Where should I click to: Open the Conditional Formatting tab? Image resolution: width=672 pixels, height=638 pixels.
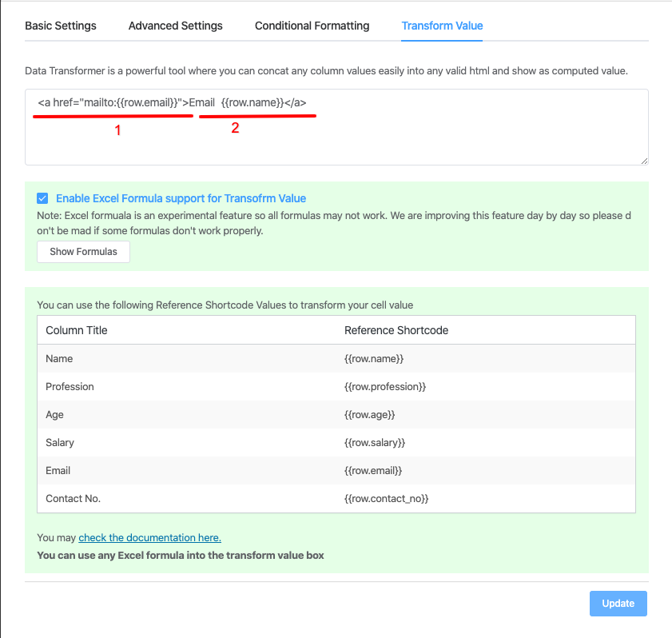coord(312,26)
